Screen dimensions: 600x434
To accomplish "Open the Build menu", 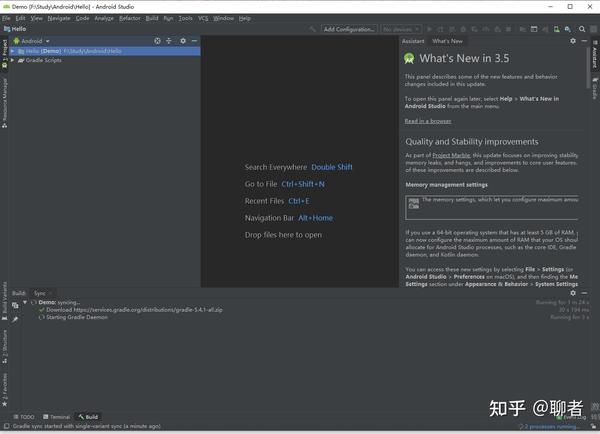I will tap(152, 18).
